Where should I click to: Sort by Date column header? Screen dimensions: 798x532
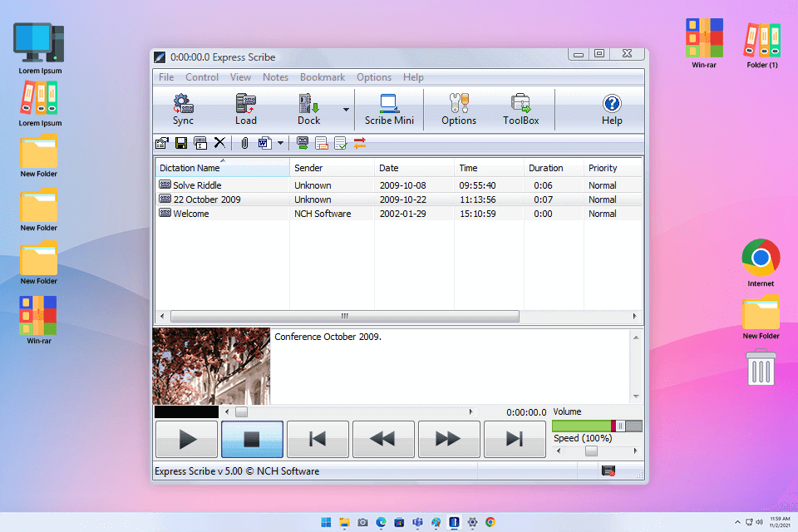pos(414,167)
